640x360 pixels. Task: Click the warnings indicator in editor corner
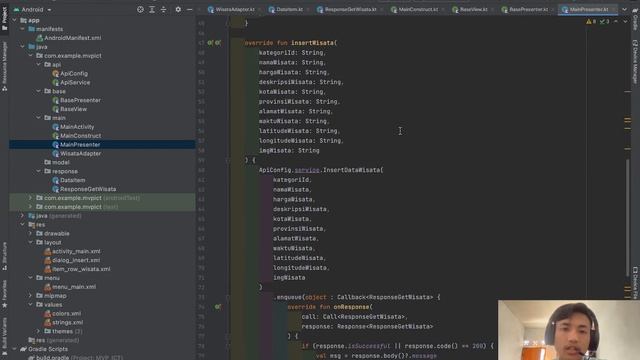tap(591, 21)
